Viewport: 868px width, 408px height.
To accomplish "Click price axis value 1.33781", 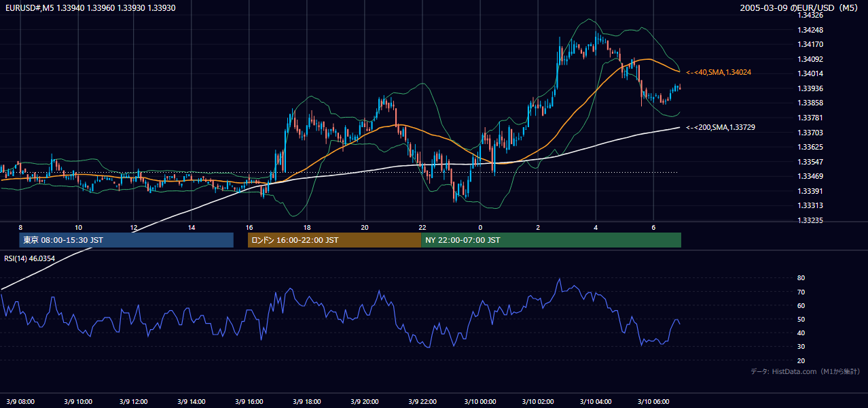I will pos(810,118).
